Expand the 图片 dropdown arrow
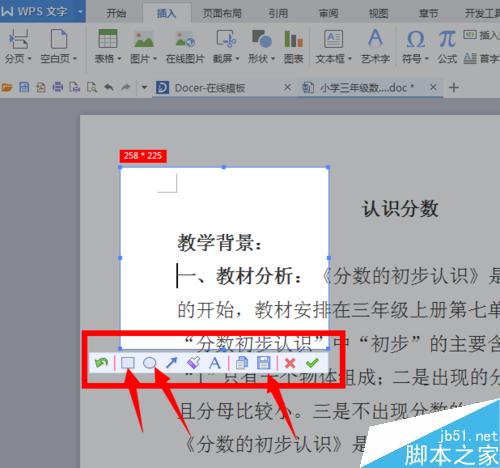This screenshot has height=468, width=500. 154,59
